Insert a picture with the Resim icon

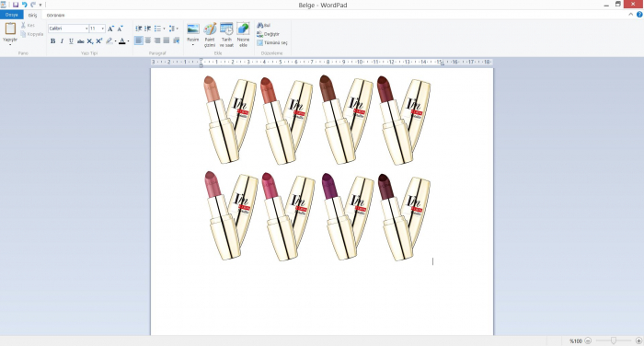193,29
